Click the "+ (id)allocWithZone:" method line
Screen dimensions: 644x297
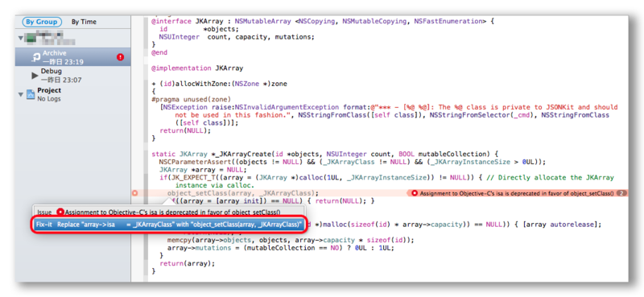click(219, 84)
